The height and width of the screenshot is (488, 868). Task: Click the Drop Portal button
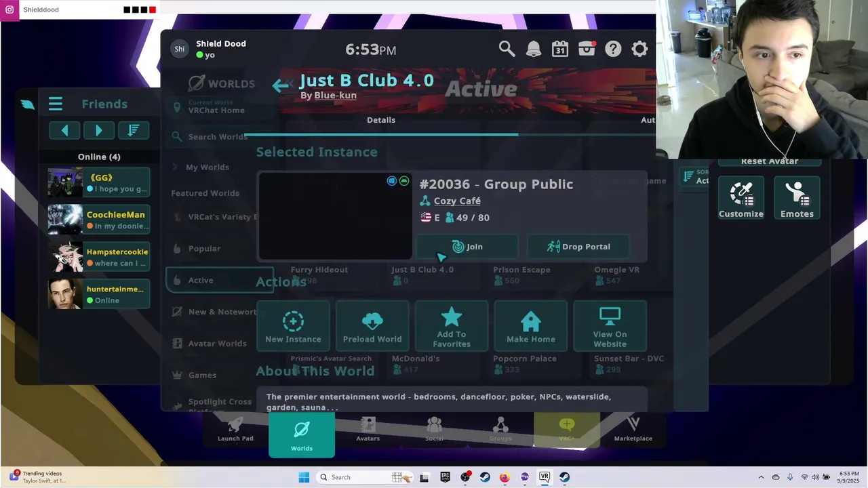(578, 247)
